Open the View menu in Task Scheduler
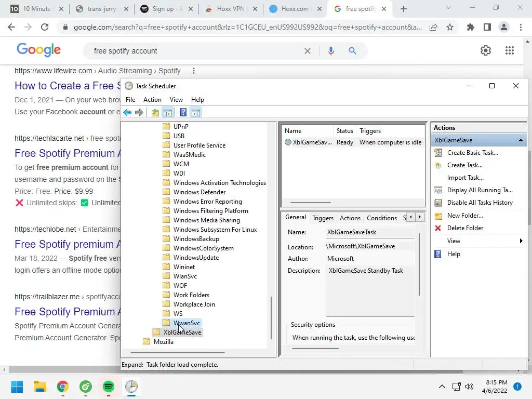The height and width of the screenshot is (399, 532). tap(176, 100)
